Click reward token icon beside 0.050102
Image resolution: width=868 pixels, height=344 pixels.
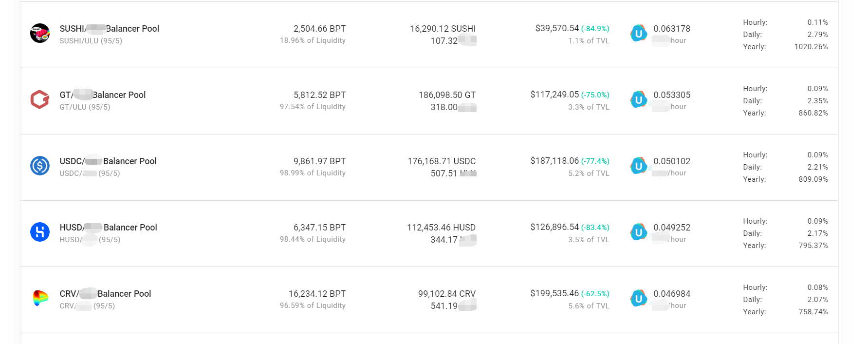coord(639,166)
